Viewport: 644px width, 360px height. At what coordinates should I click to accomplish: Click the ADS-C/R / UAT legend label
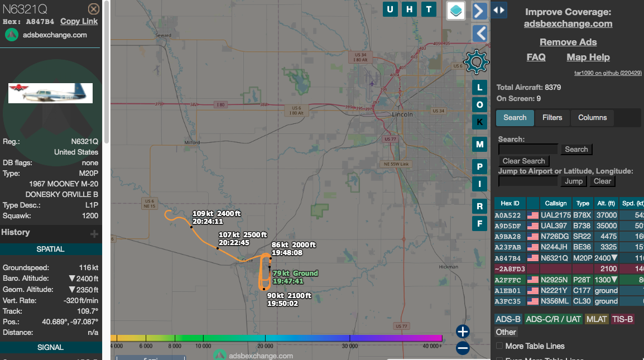[553, 319]
